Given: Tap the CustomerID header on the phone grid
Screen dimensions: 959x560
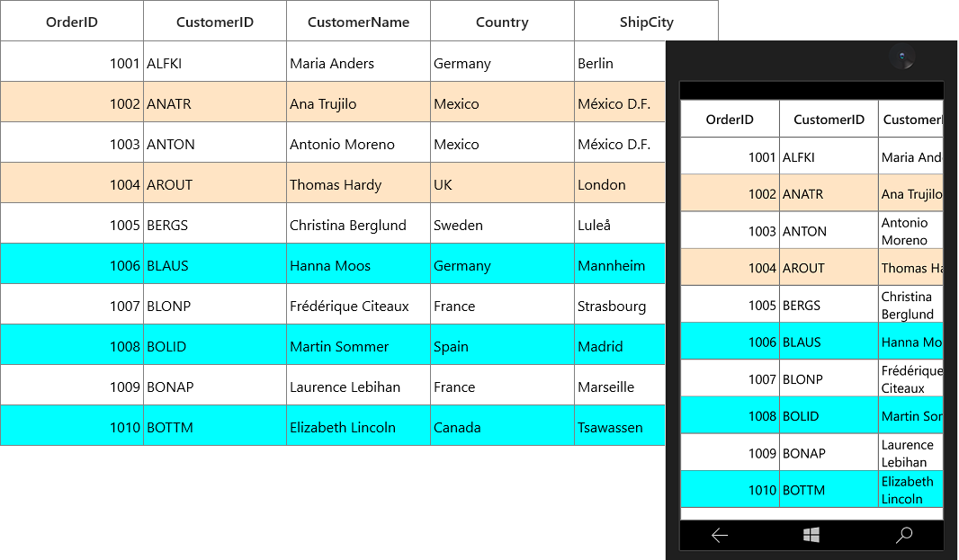Looking at the screenshot, I should tap(829, 120).
